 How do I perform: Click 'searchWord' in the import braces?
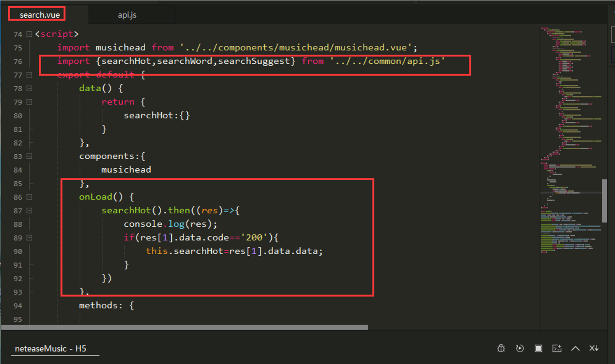[184, 61]
